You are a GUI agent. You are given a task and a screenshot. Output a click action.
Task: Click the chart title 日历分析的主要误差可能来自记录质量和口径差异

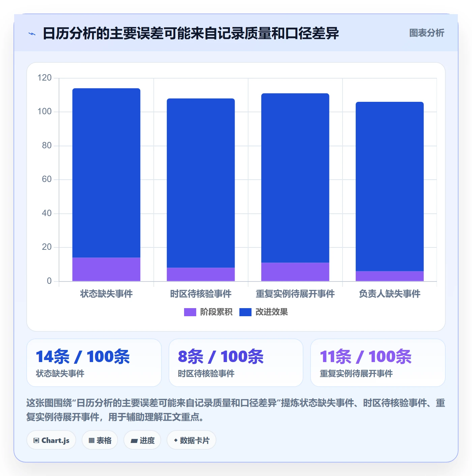[191, 34]
